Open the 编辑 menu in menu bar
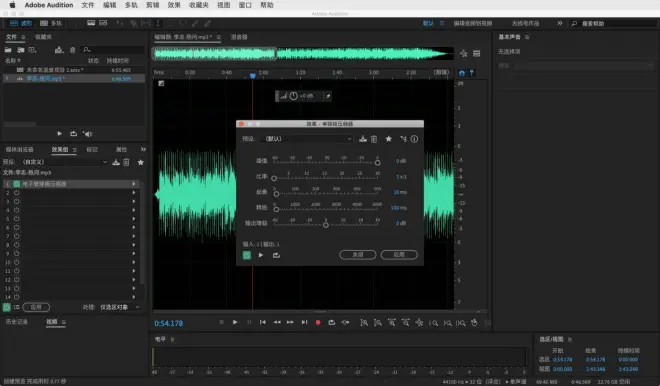The height and width of the screenshot is (386, 660). (109, 5)
